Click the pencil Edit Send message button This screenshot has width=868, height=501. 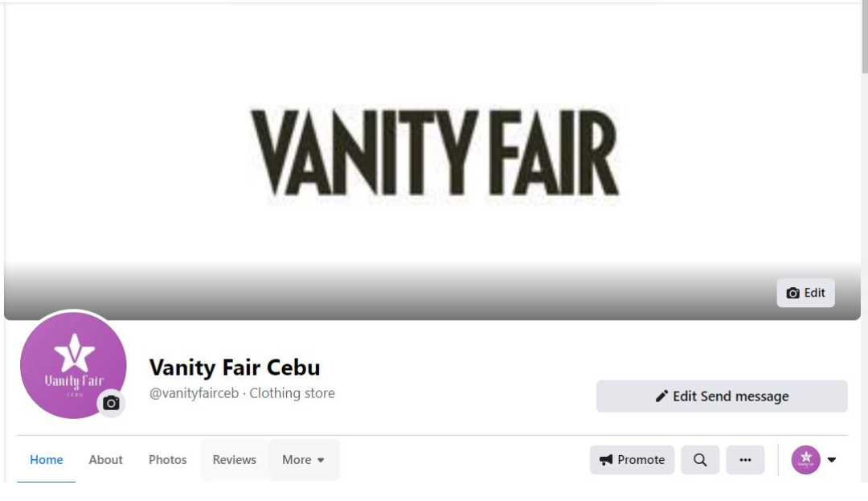click(x=722, y=396)
